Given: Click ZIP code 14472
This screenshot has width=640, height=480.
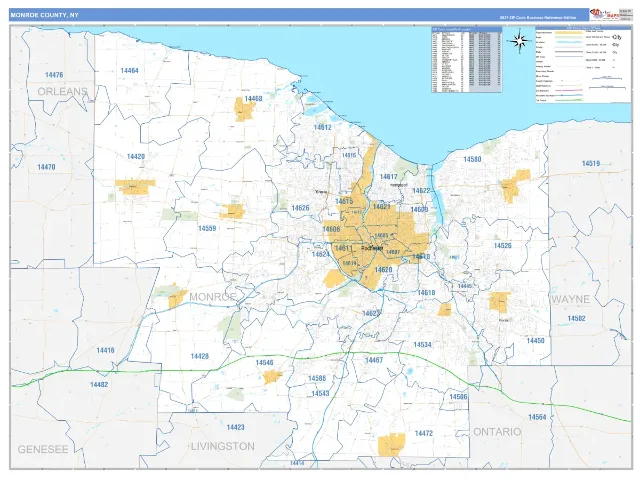Looking at the screenshot, I should click(424, 433).
